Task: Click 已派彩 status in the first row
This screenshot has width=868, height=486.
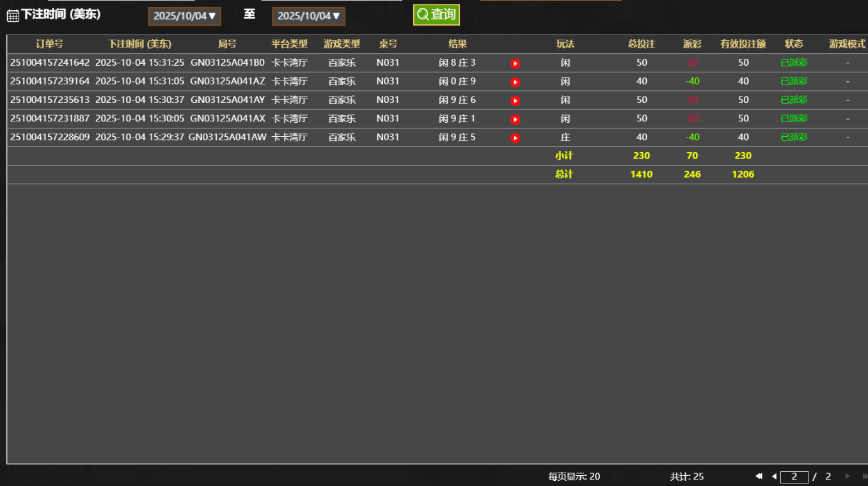Action: [x=794, y=63]
